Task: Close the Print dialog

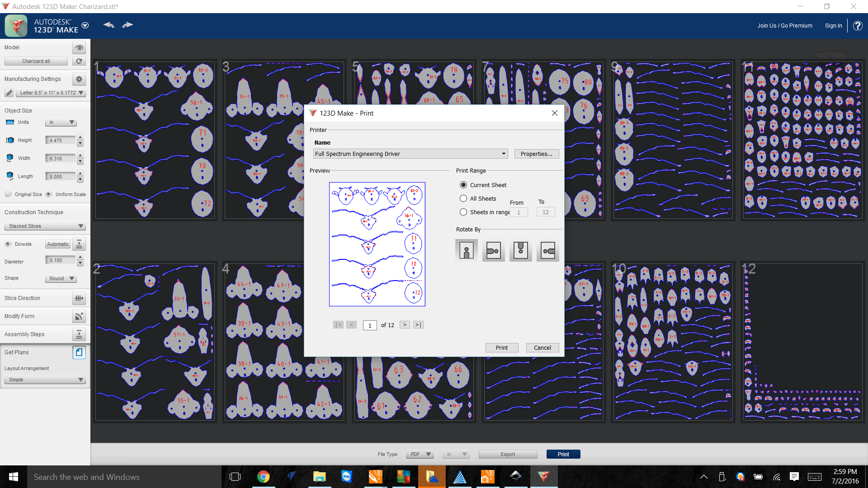Action: pos(555,113)
